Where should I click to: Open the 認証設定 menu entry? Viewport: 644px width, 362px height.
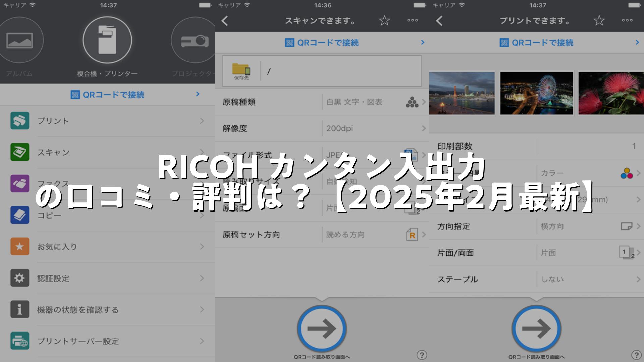point(107,278)
